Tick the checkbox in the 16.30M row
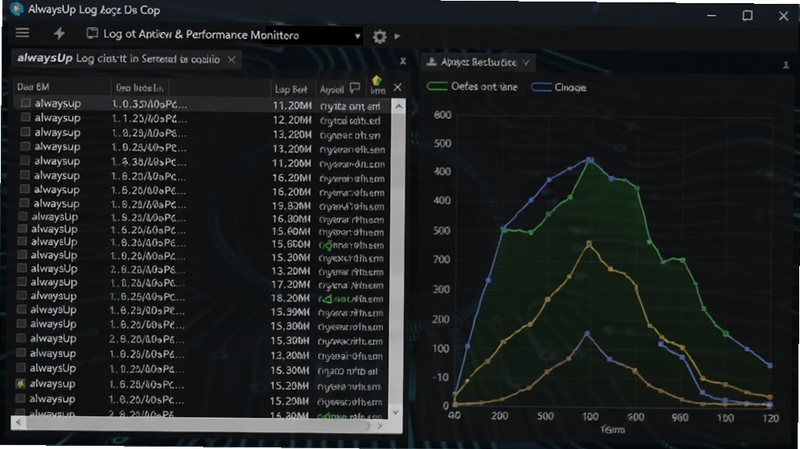800x449 pixels. tap(20, 367)
